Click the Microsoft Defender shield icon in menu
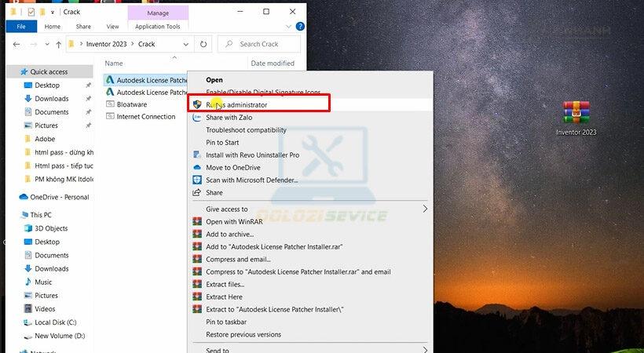 click(x=197, y=180)
